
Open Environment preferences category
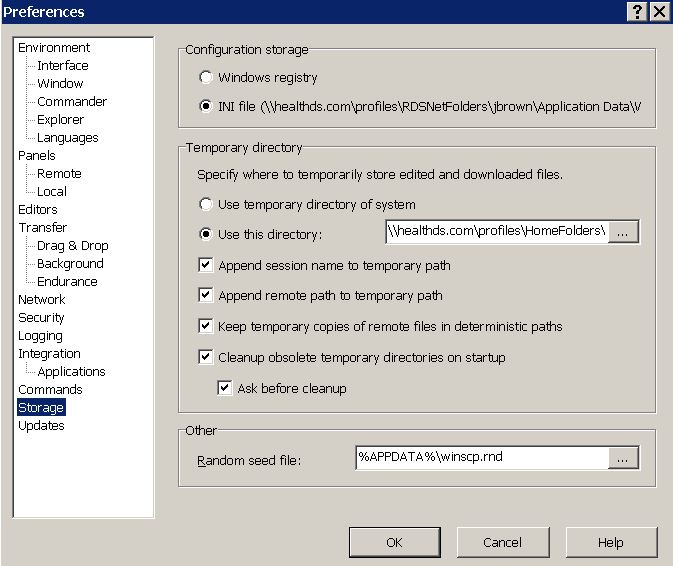(x=54, y=47)
